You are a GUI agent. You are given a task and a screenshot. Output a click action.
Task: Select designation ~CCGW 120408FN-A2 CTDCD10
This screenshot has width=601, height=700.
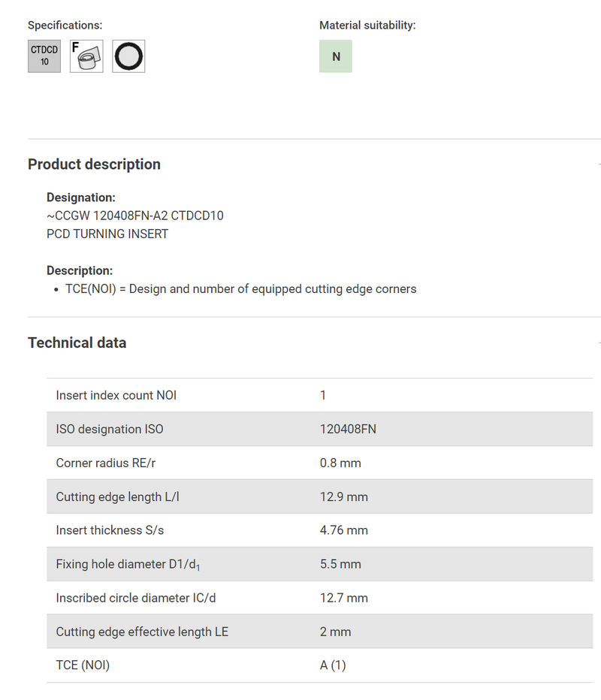(134, 216)
